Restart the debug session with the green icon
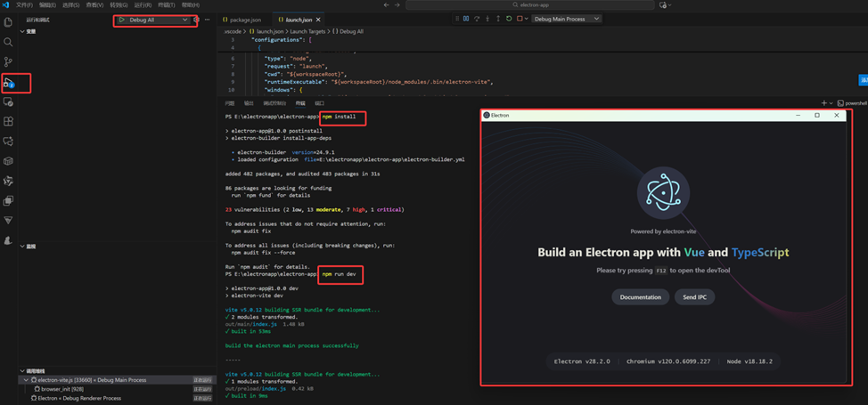The width and height of the screenshot is (868, 405). click(x=509, y=19)
